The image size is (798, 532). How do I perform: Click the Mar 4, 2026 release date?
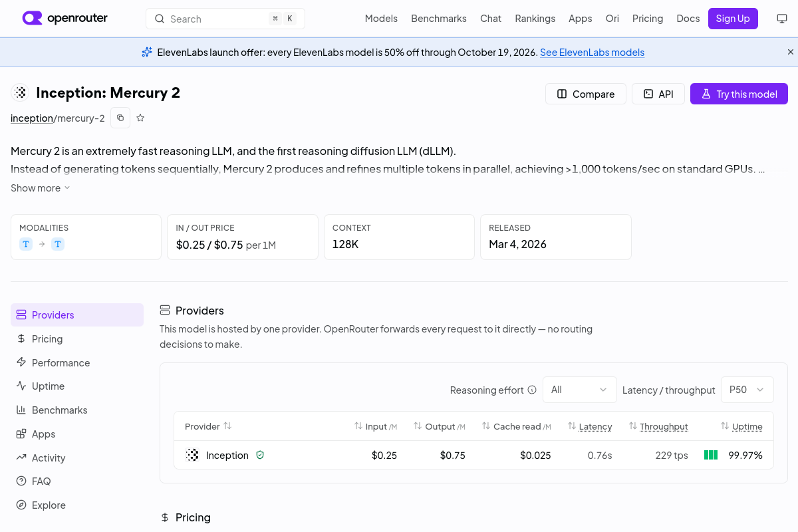click(x=517, y=244)
